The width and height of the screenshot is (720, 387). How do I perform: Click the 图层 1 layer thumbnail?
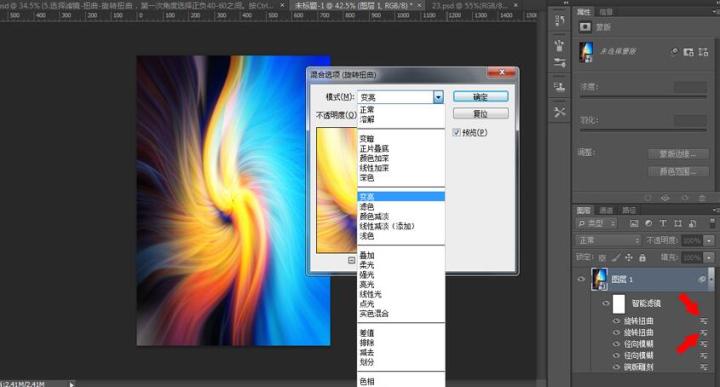click(x=599, y=279)
